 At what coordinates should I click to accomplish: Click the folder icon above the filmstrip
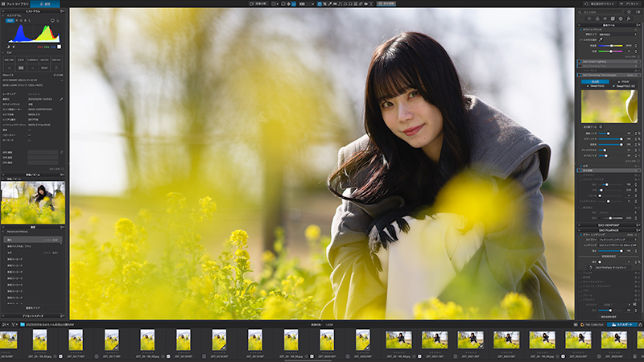[x=23, y=325]
